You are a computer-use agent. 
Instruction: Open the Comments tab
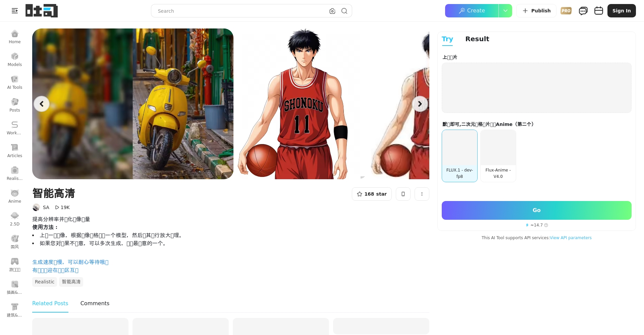coord(95,303)
